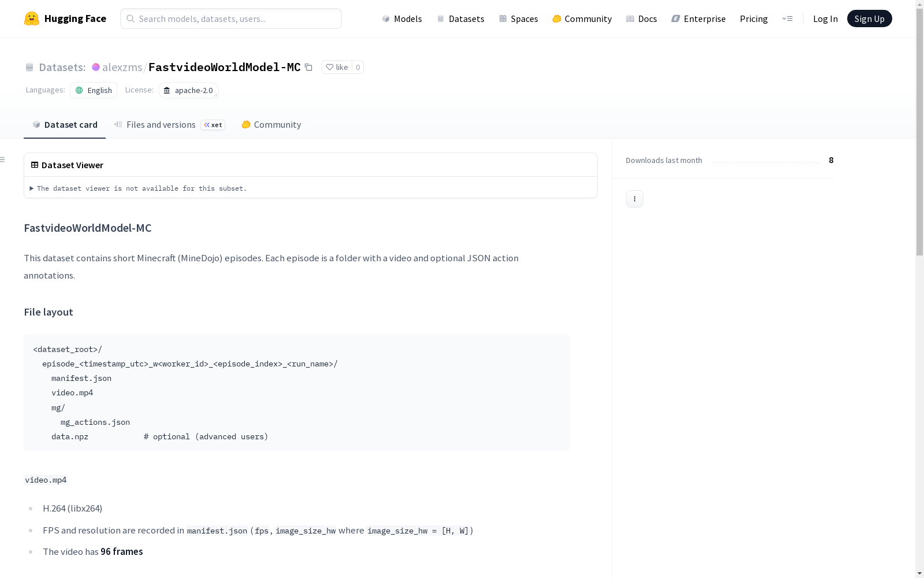Viewport: 924px width, 578px height.
Task: Click the Hugging Face logo icon
Action: click(32, 18)
